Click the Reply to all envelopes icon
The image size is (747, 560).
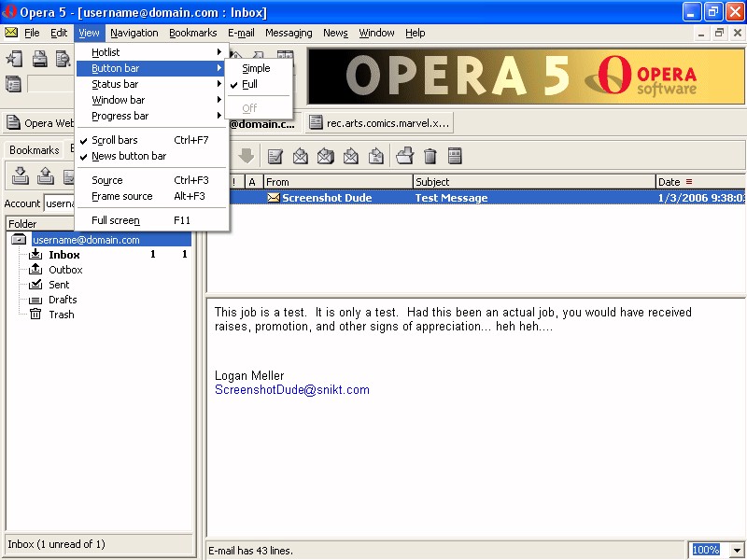pyautogui.click(x=325, y=156)
